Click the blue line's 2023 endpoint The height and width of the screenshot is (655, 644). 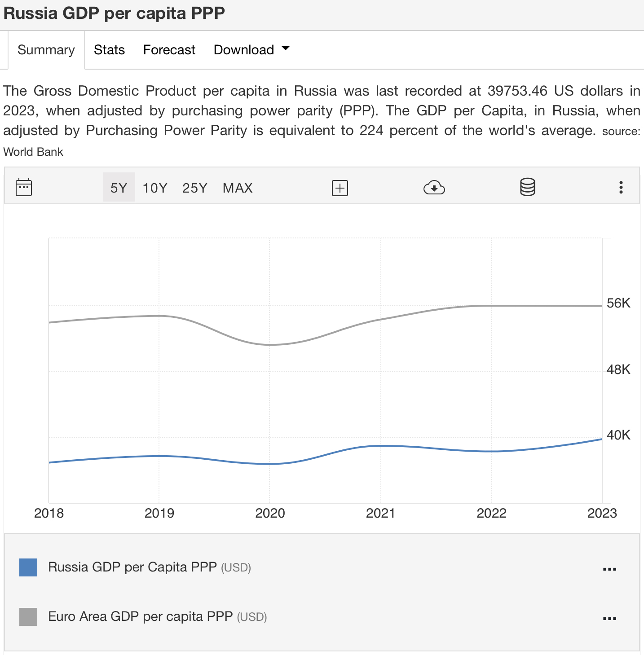602,439
